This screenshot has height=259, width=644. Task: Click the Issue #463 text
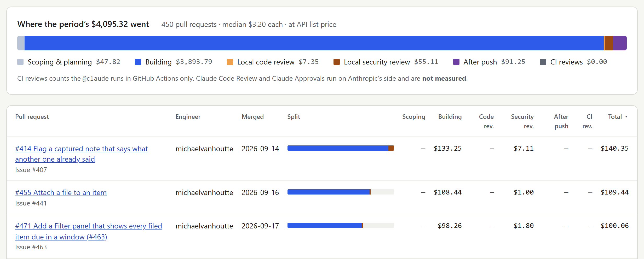(x=31, y=247)
